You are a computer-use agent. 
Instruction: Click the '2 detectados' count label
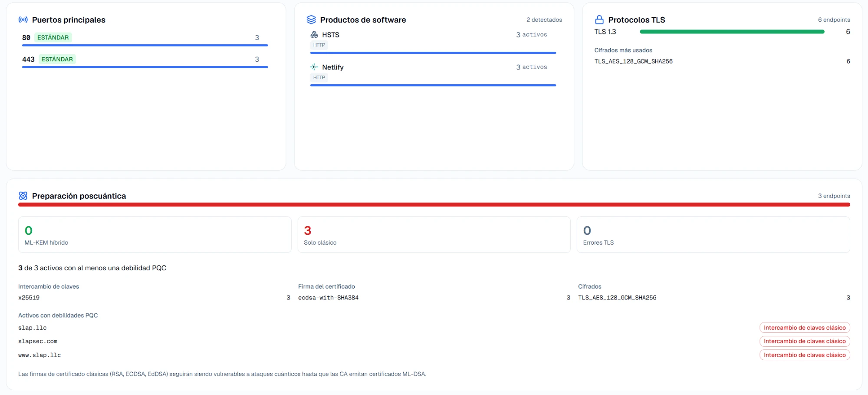544,20
